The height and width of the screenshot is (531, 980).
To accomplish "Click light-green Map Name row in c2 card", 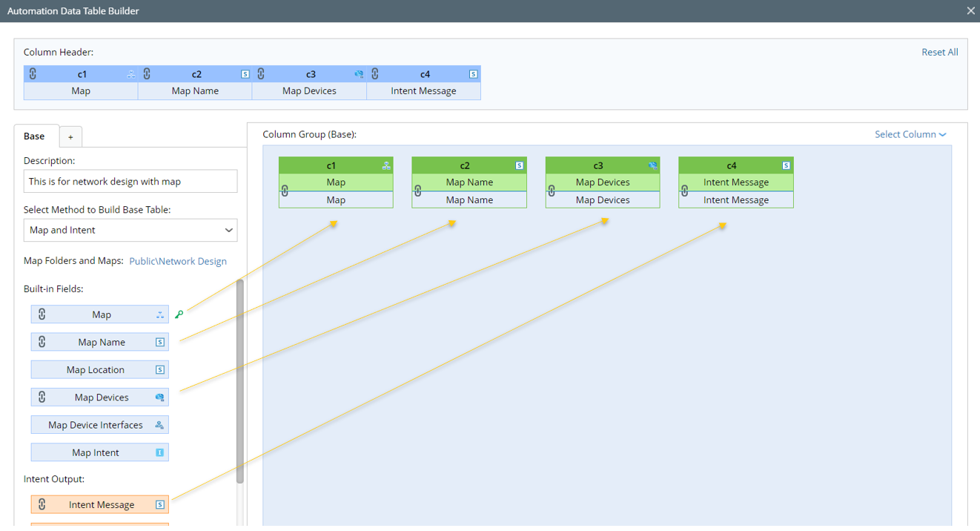I will click(x=469, y=182).
